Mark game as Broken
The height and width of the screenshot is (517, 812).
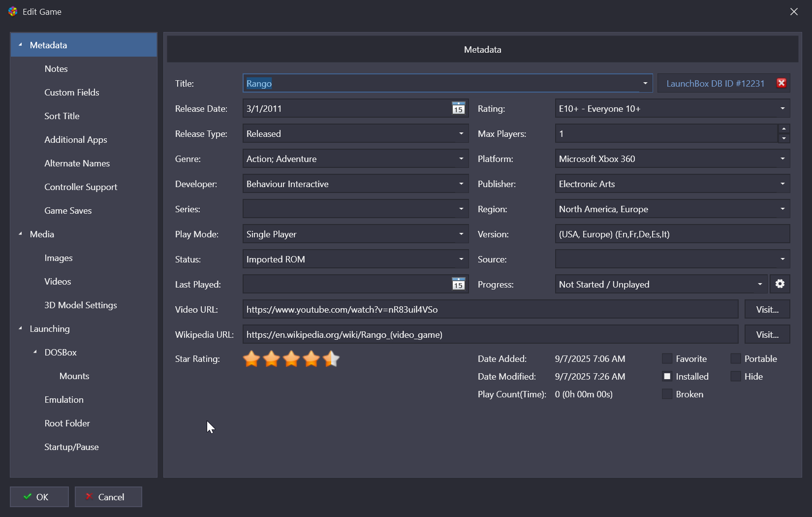pyautogui.click(x=667, y=394)
